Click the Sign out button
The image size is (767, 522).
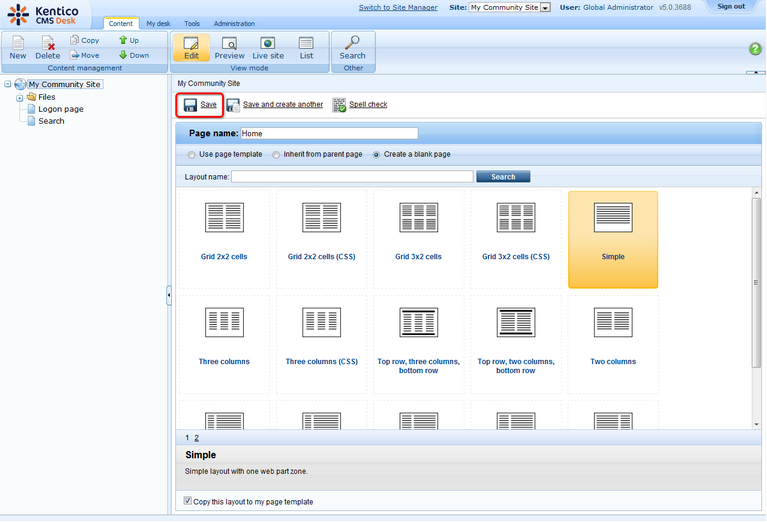coord(731,6)
